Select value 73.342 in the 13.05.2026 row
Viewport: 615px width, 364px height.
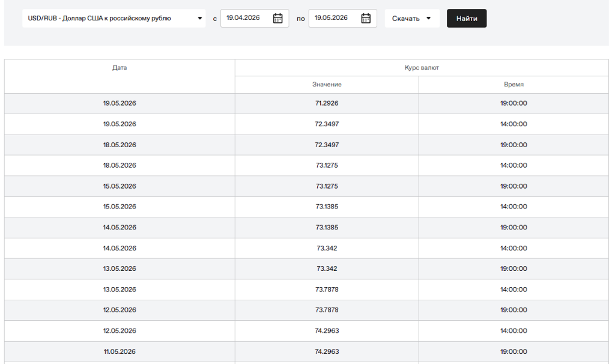coord(327,268)
